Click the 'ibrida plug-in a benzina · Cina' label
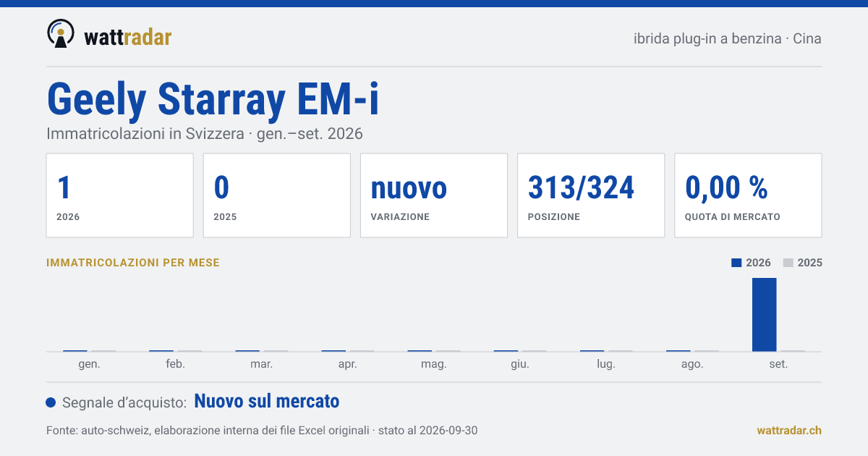The image size is (868, 456). [727, 38]
